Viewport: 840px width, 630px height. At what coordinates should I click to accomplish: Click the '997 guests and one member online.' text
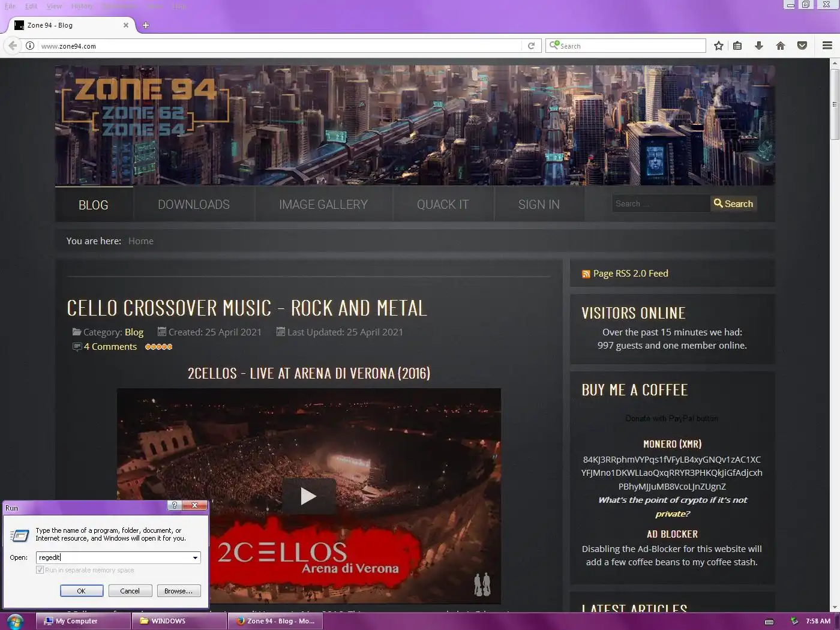pyautogui.click(x=672, y=346)
